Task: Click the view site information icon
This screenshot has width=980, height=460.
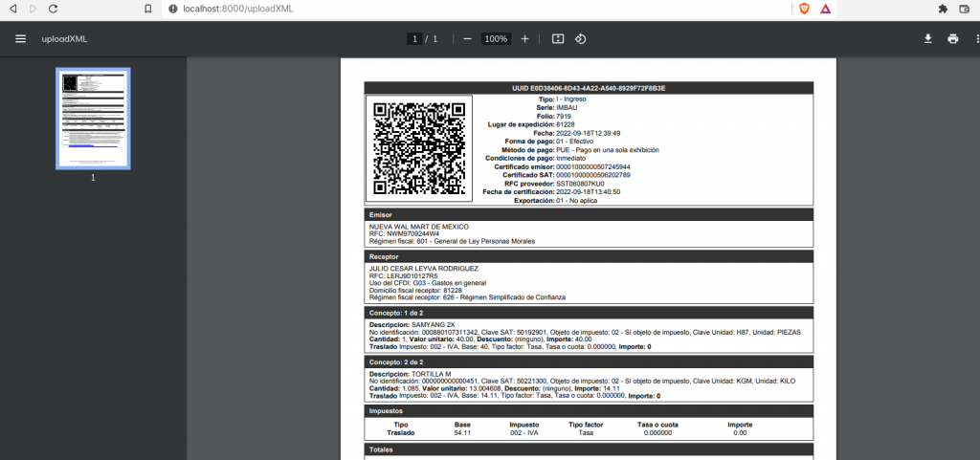Action: tap(172, 9)
